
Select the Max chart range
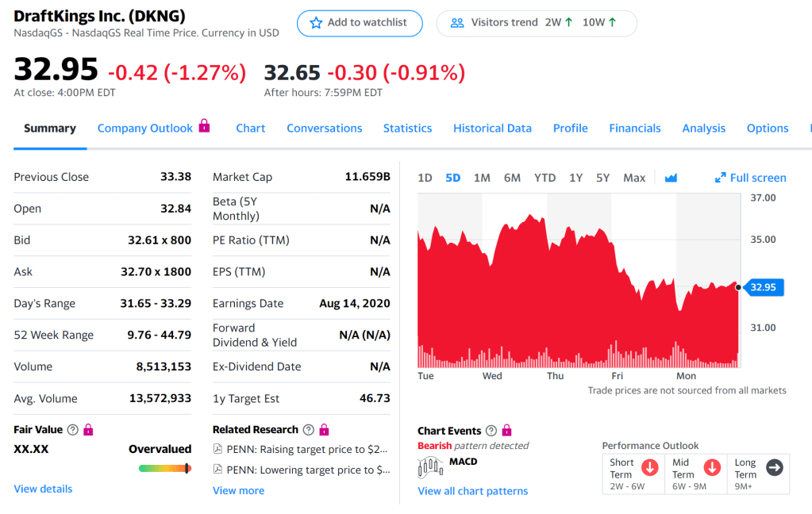[x=634, y=178]
